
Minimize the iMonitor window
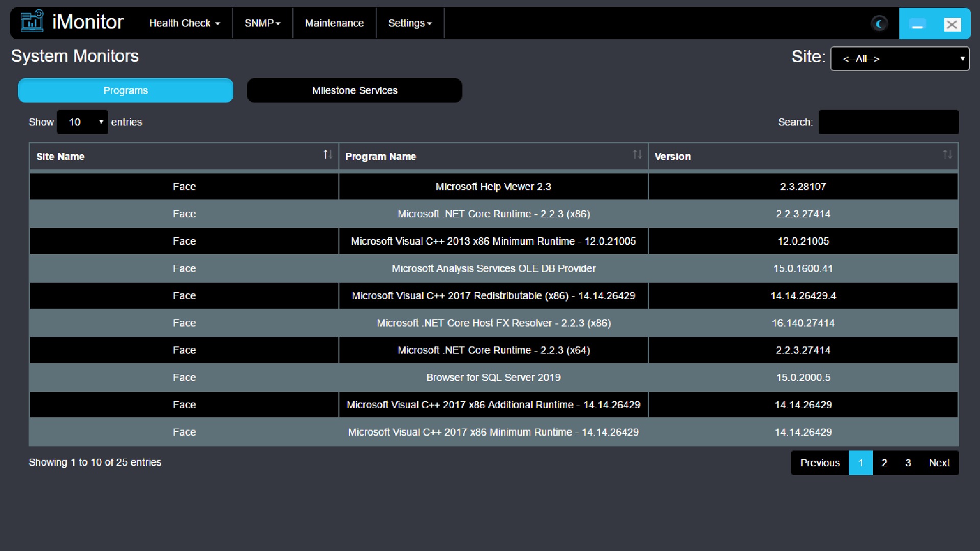point(918,24)
